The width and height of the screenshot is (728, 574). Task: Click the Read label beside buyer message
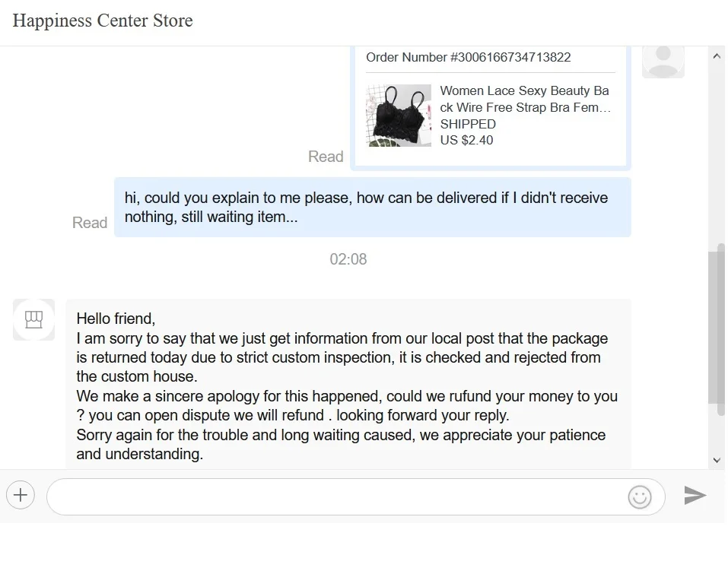coord(90,223)
